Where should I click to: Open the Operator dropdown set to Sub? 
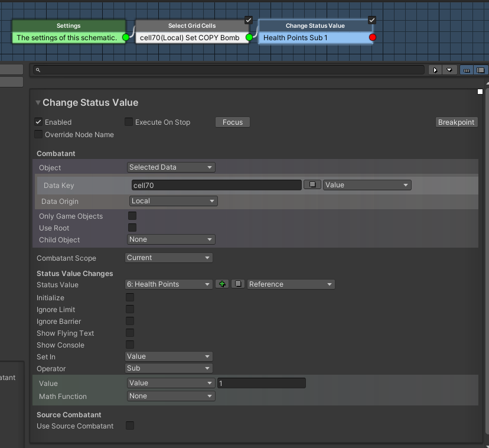point(169,368)
